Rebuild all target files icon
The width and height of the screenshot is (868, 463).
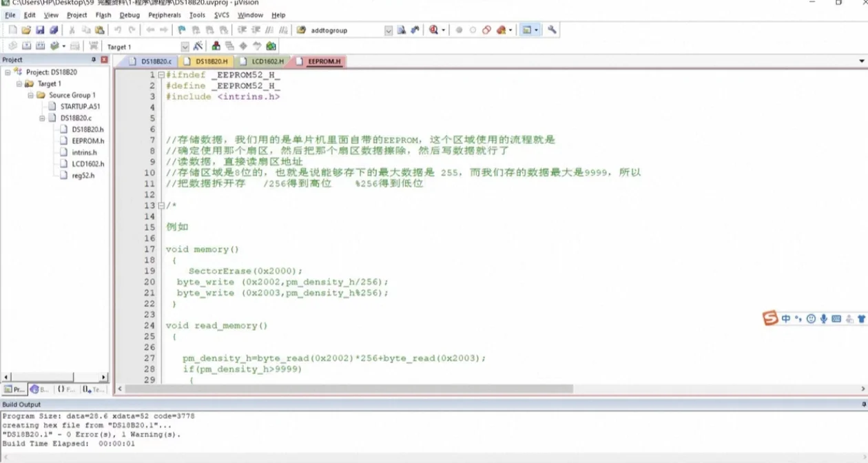click(40, 46)
